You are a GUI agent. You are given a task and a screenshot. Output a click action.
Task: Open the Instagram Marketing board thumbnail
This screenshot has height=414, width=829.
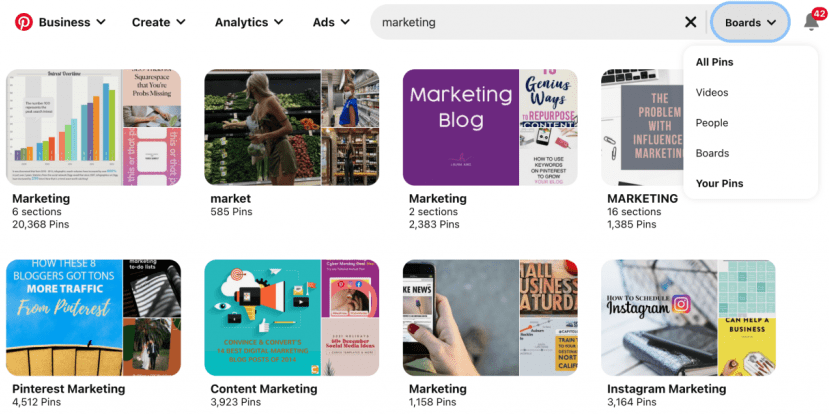click(688, 318)
